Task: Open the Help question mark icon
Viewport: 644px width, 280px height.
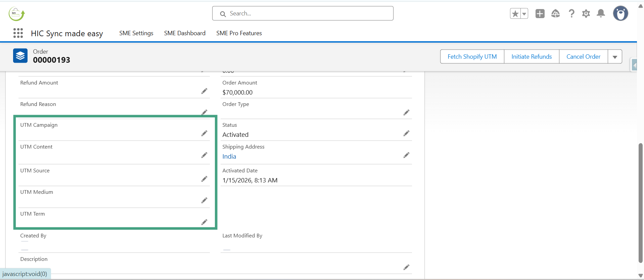Action: point(571,14)
